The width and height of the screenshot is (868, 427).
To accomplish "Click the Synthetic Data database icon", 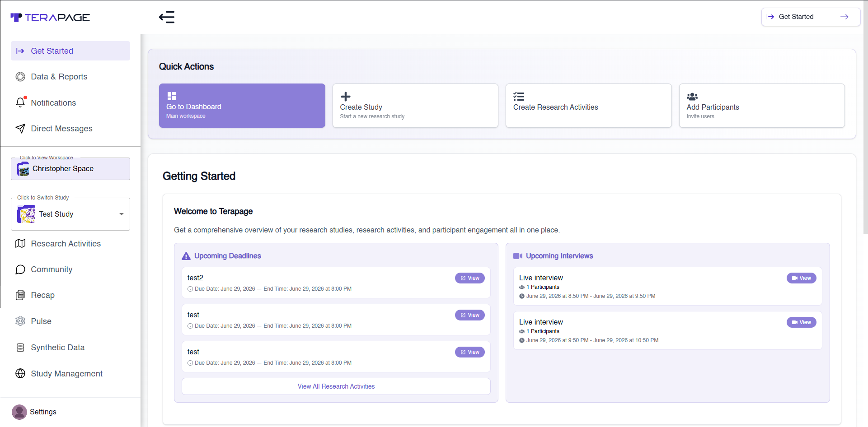I will pos(20,348).
